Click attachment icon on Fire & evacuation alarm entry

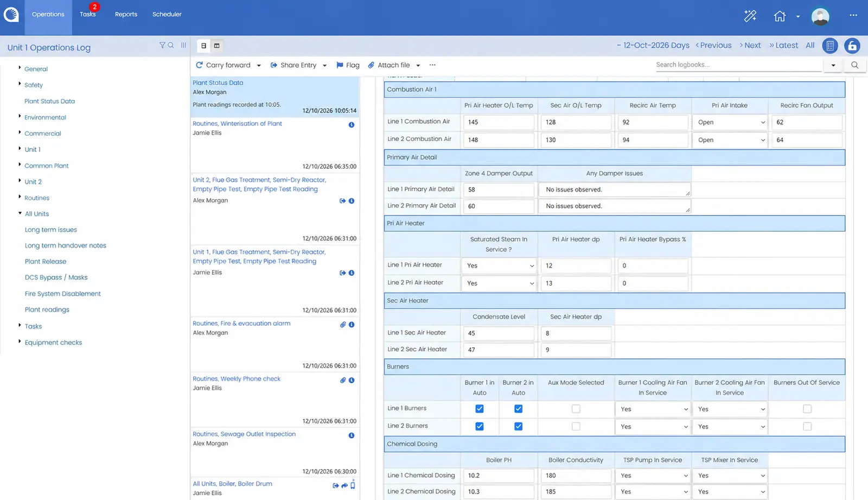(343, 325)
